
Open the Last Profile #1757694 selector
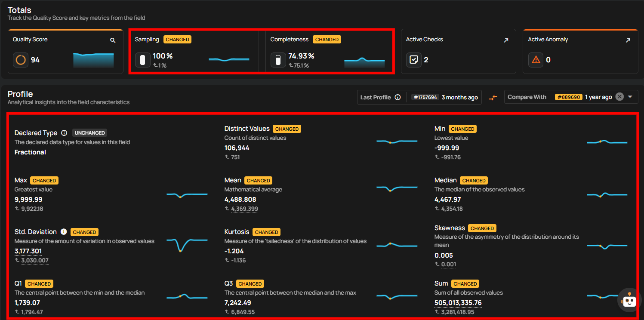pyautogui.click(x=424, y=97)
